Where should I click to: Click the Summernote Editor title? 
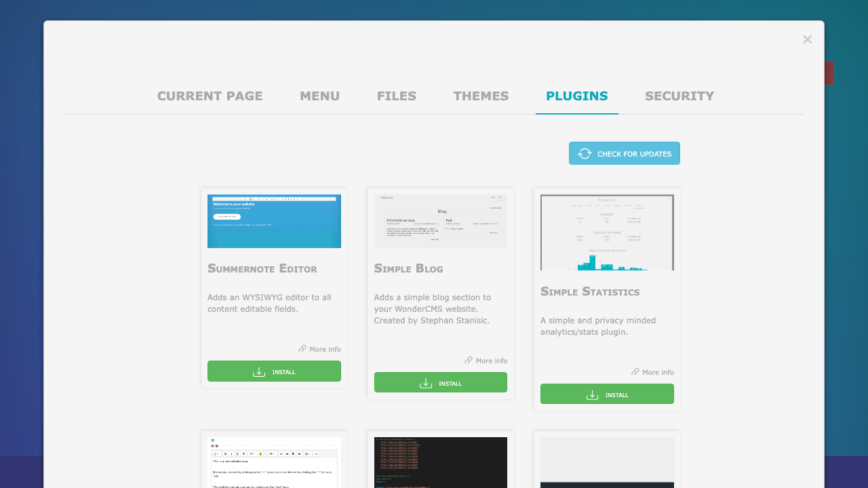coord(262,268)
